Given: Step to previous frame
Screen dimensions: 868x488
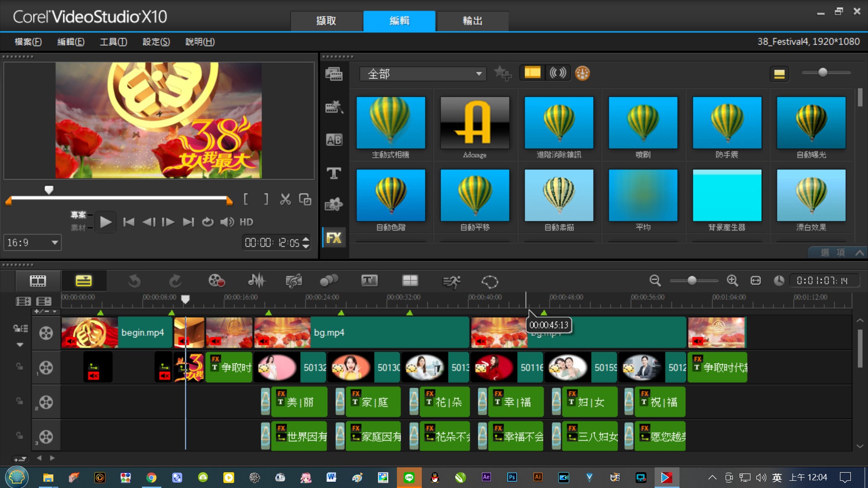Looking at the screenshot, I should tap(149, 222).
